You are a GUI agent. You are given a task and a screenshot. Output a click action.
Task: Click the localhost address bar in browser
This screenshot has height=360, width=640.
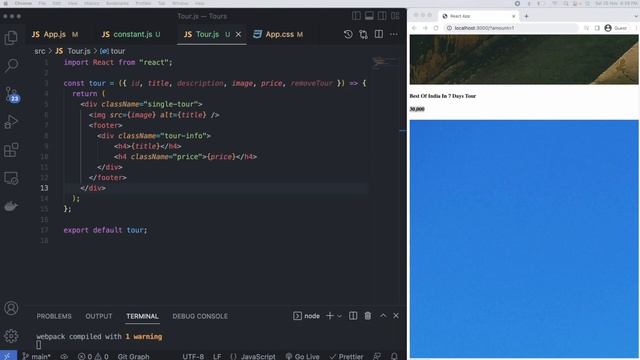pos(511,28)
